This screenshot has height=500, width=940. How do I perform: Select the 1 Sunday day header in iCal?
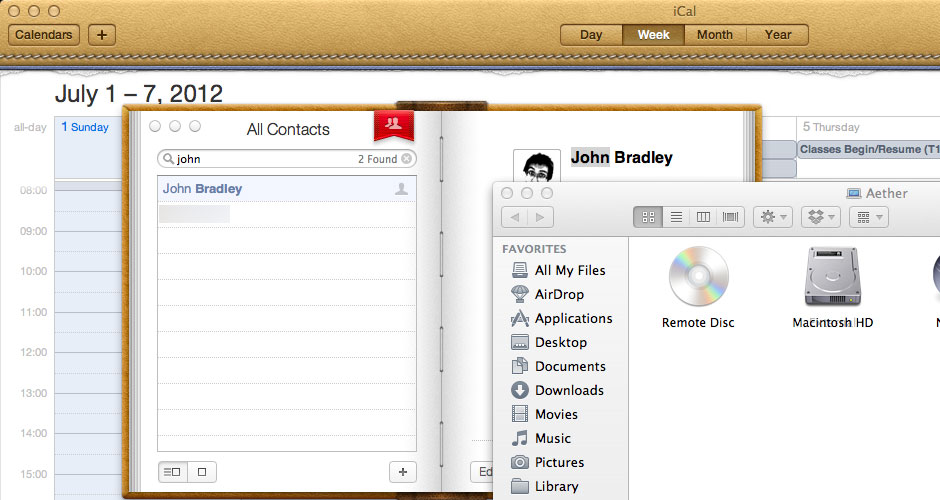coord(85,127)
